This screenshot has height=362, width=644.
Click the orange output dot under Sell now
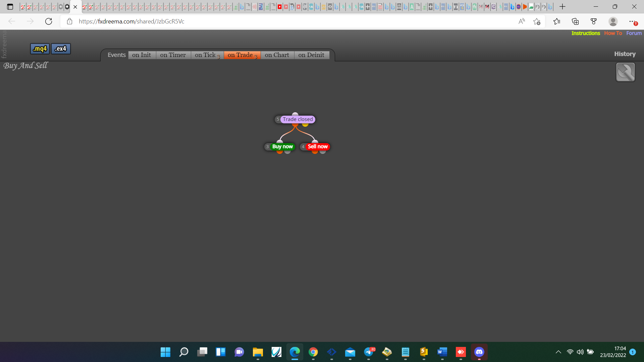click(315, 152)
